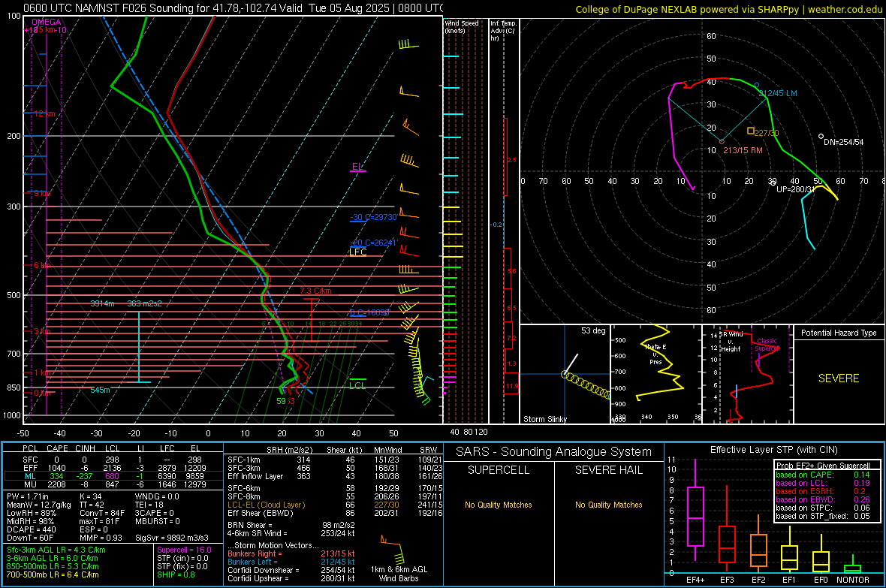Click the SARS SUPERCELL column heading
The width and height of the screenshot is (886, 588).
tap(499, 470)
